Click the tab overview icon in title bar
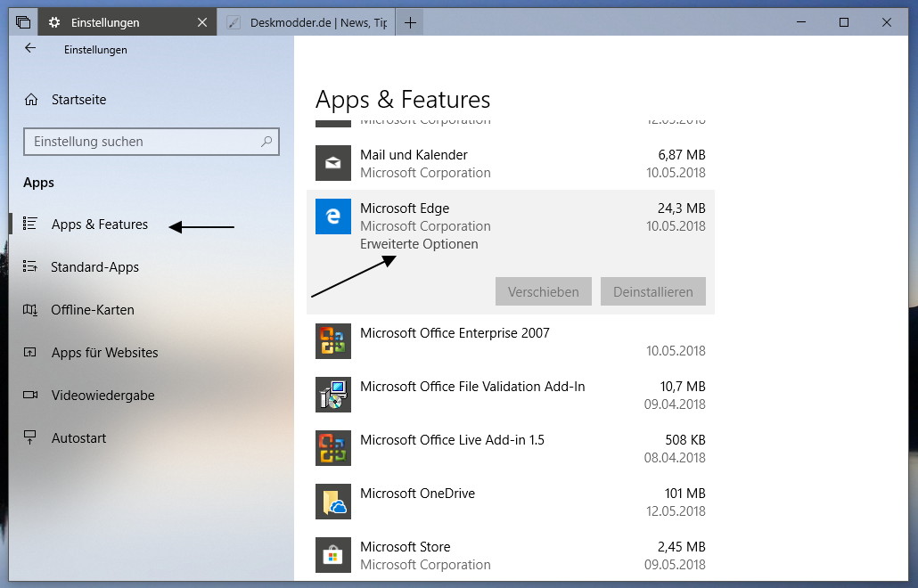This screenshot has height=588, width=918. tap(23, 22)
